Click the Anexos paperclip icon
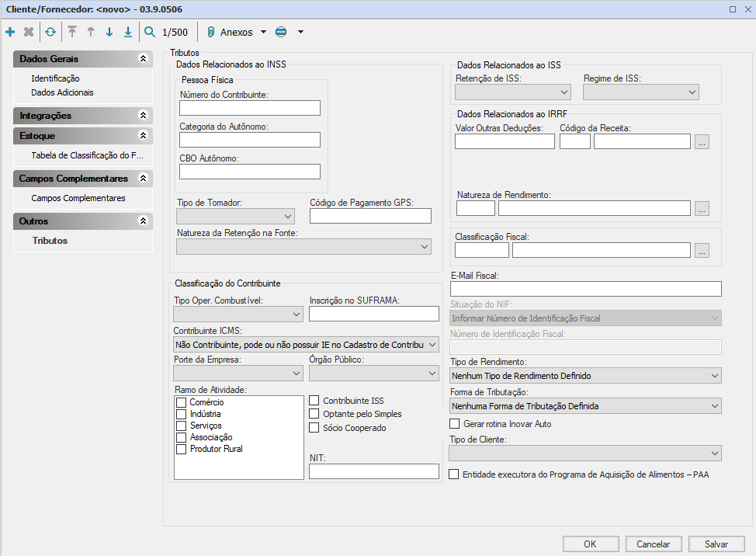 210,32
